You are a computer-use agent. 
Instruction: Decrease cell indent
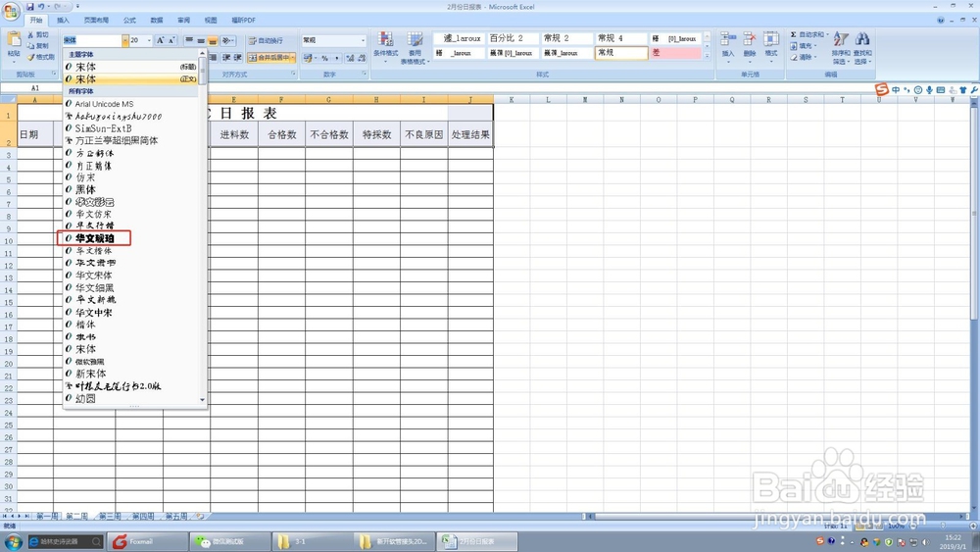(226, 58)
